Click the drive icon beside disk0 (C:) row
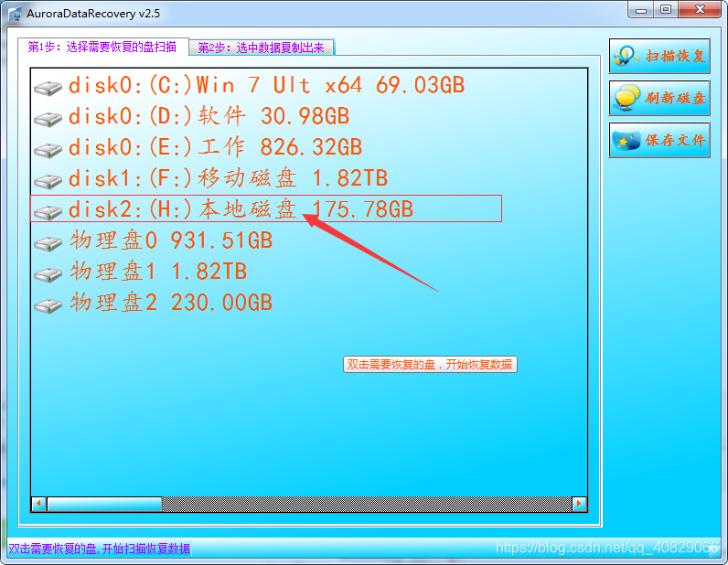This screenshot has height=565, width=728. click(48, 88)
